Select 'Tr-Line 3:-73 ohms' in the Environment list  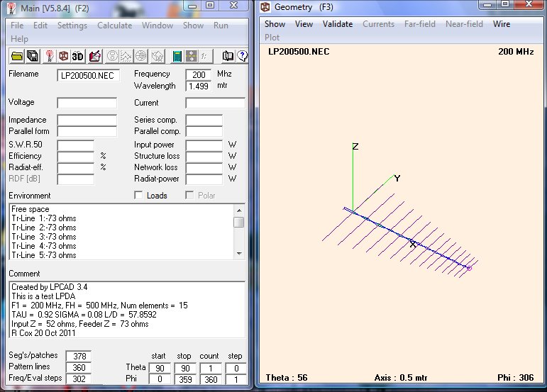(44, 237)
